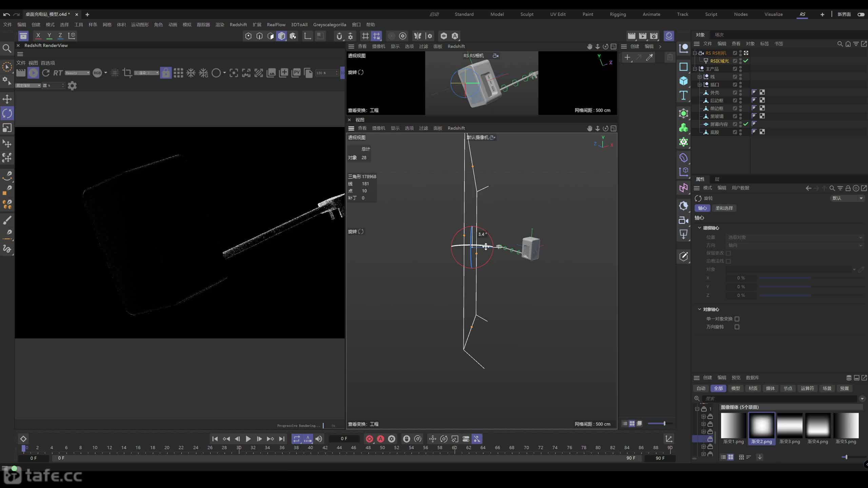The image size is (868, 488).
Task: Open the 渲染 menu
Action: [x=220, y=25]
